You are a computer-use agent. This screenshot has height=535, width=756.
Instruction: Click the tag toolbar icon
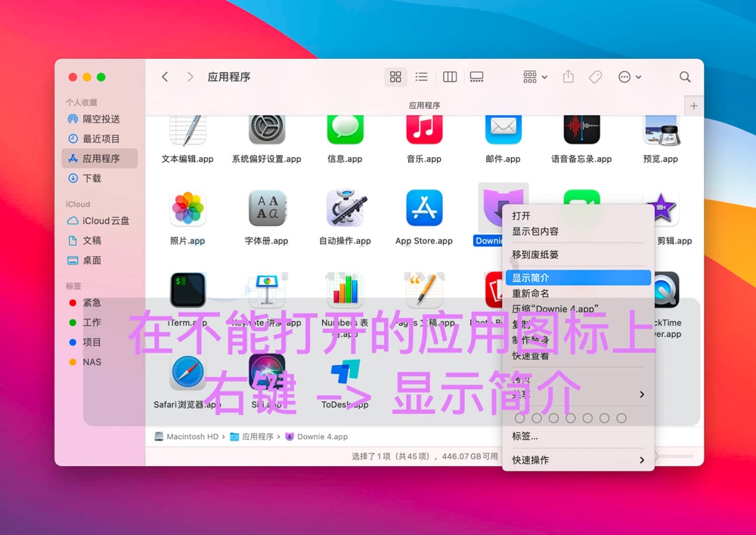pyautogui.click(x=596, y=76)
